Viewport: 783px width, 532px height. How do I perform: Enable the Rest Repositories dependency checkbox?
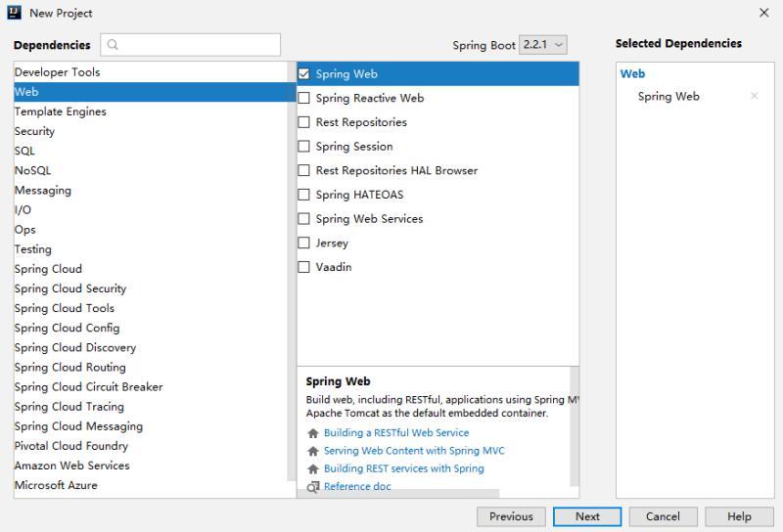click(x=303, y=122)
